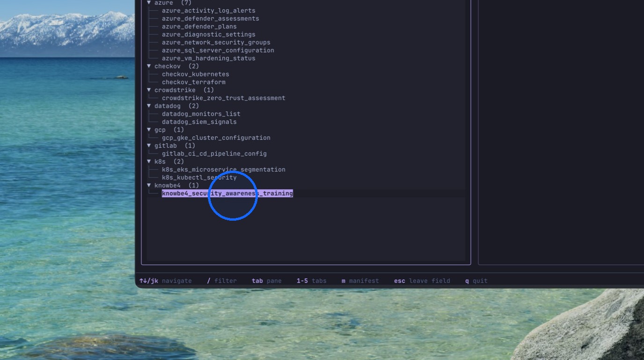
Task: Pick azure_vm_hardening_status
Action: pos(209,58)
